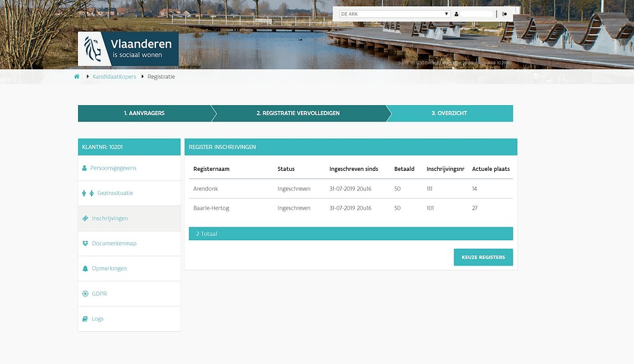Click the home icon in the breadcrumb
The height and width of the screenshot is (364, 634).
77,77
